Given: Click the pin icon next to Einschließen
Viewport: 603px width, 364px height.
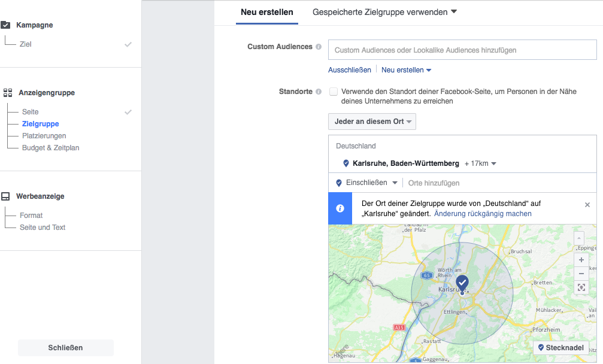Looking at the screenshot, I should [339, 183].
